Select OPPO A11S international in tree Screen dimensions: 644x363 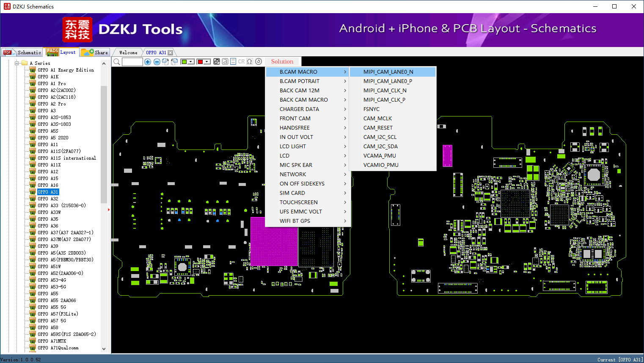click(67, 158)
